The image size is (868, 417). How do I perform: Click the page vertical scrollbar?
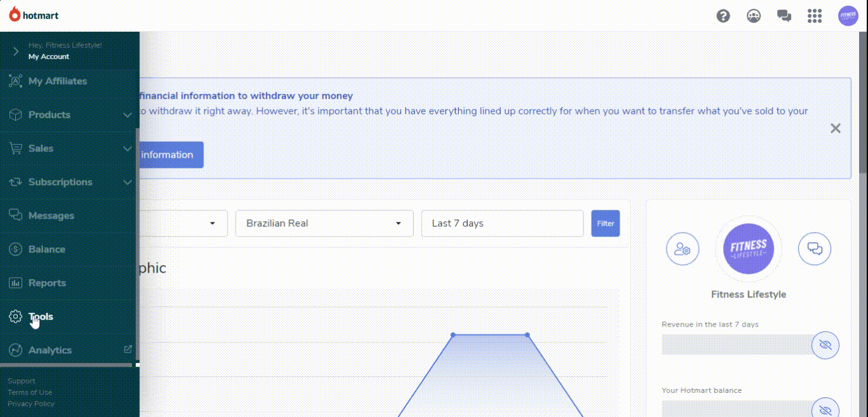pos(863,102)
